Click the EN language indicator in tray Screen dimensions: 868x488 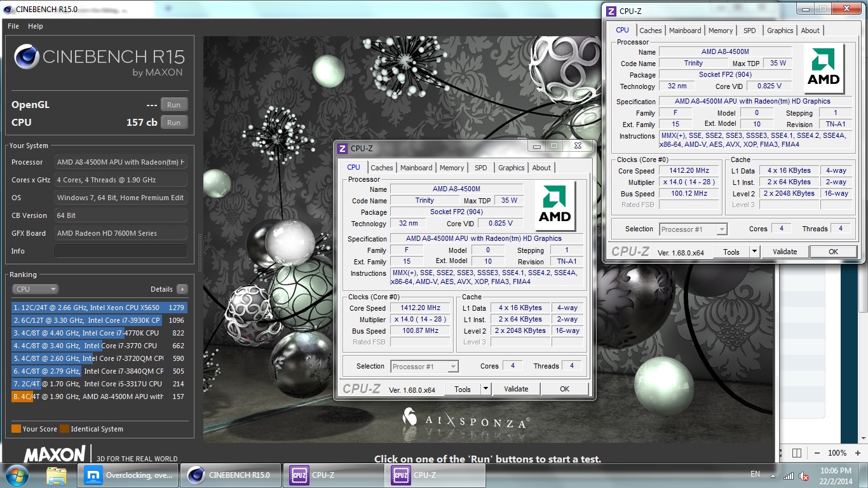[755, 474]
